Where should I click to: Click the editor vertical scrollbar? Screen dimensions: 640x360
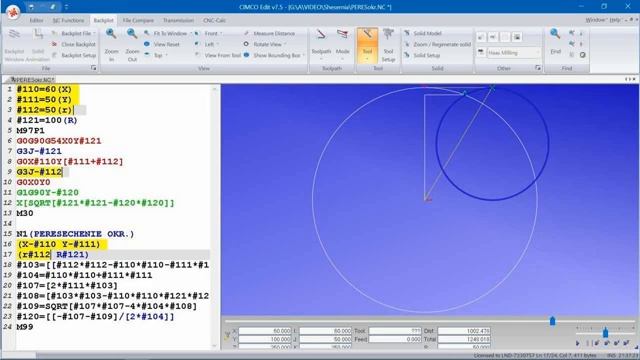215,216
